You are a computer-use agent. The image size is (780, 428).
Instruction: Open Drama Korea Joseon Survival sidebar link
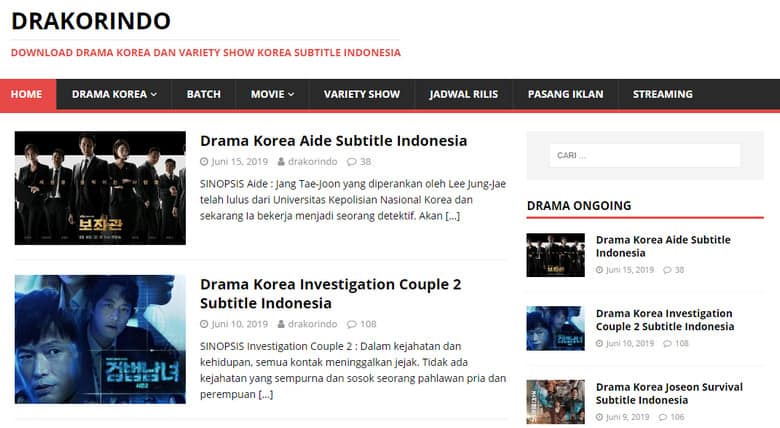pyautogui.click(x=669, y=393)
